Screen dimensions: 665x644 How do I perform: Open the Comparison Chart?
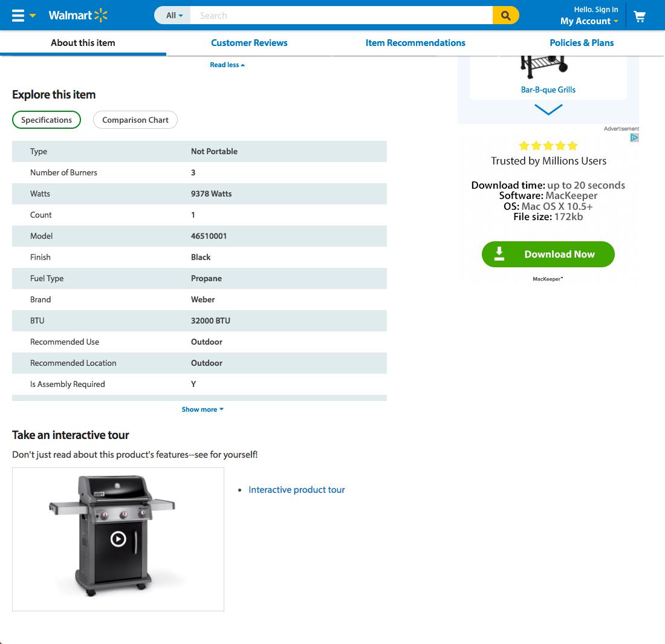pyautogui.click(x=135, y=120)
